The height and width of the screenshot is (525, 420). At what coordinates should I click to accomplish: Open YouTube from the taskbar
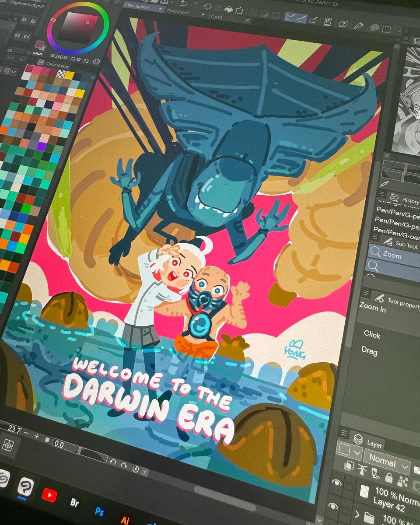(49, 495)
